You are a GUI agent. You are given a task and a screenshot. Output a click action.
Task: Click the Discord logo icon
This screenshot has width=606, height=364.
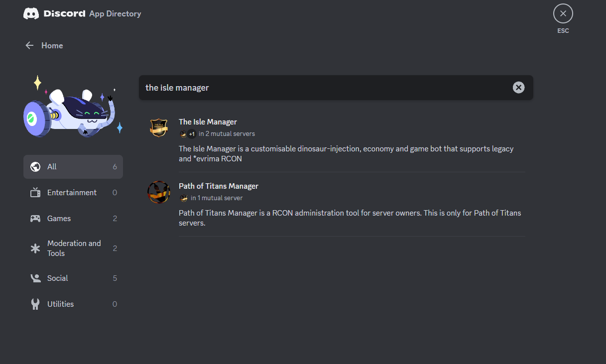point(31,14)
